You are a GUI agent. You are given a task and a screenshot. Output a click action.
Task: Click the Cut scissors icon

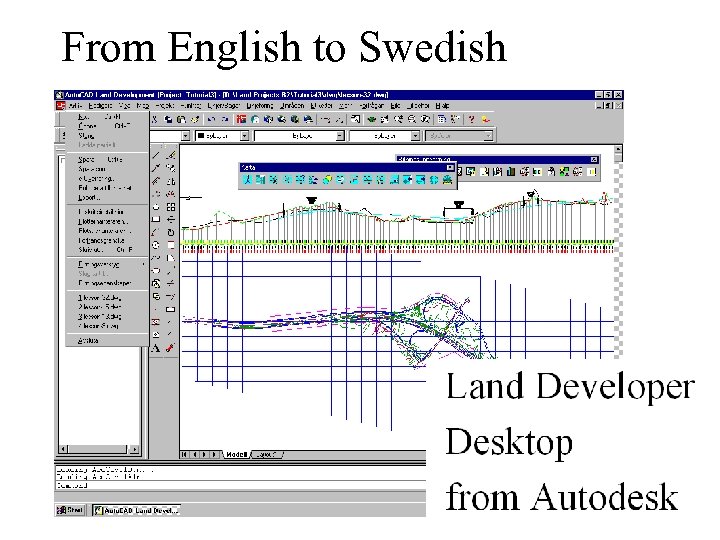155,119
